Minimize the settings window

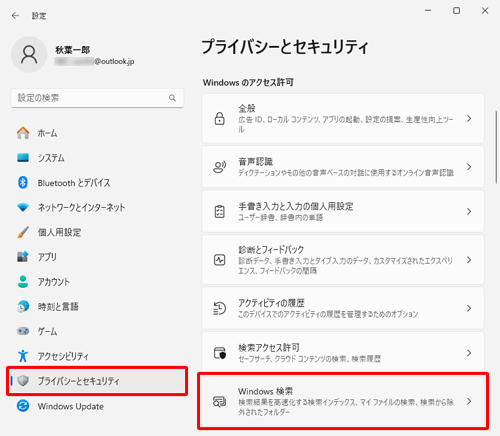(x=428, y=11)
